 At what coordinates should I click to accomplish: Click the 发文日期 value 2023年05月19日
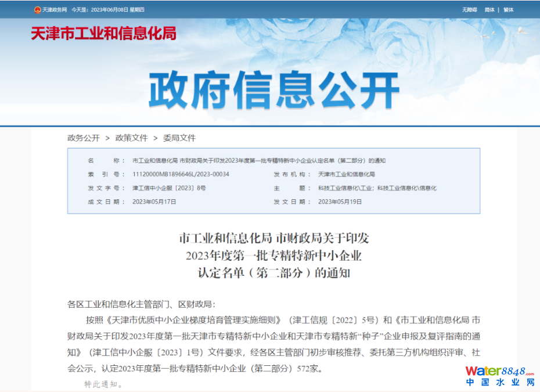click(x=340, y=202)
